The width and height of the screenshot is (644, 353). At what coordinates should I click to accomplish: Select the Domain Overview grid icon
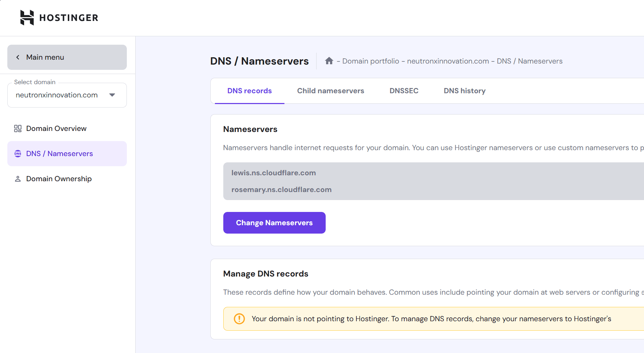17,128
